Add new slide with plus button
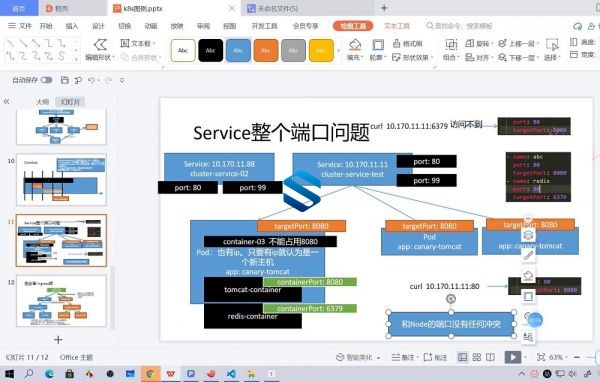 [x=58, y=340]
